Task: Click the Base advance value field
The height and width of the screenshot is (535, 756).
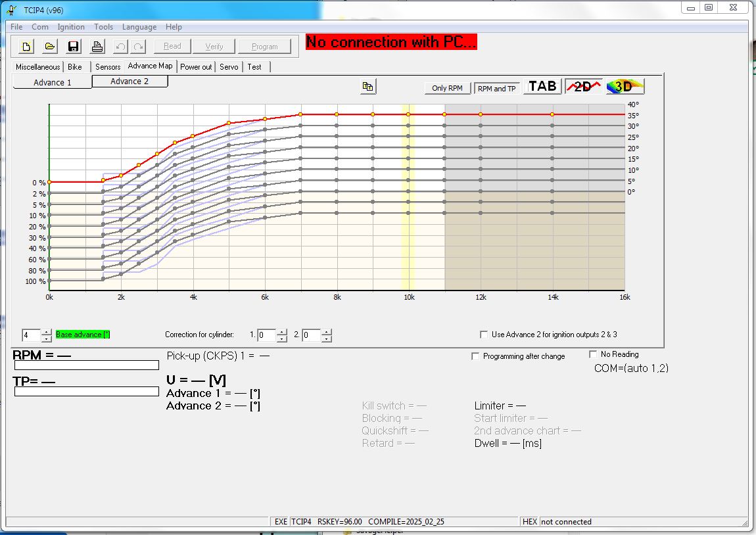Action: click(x=31, y=335)
